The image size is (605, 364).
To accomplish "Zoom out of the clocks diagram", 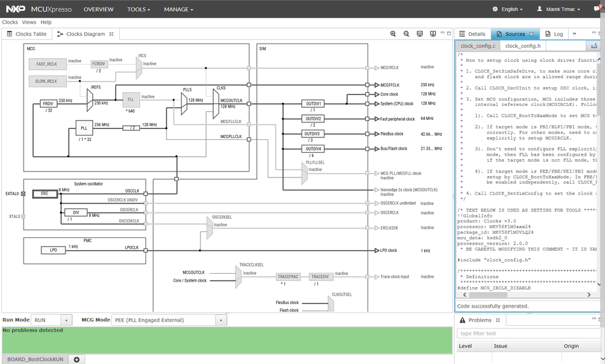I will [x=406, y=35].
